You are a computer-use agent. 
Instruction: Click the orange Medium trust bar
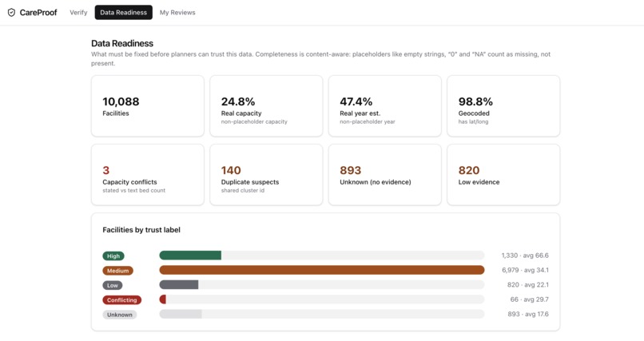pos(322,270)
